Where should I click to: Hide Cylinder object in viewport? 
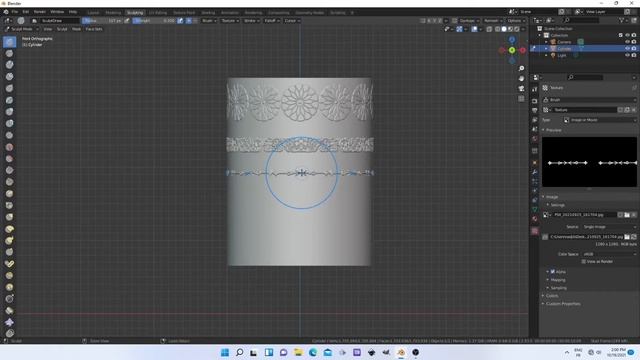[x=627, y=49]
